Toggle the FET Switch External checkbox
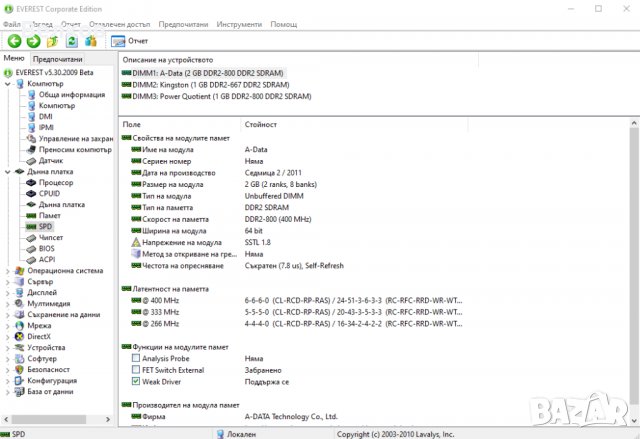 tap(136, 370)
